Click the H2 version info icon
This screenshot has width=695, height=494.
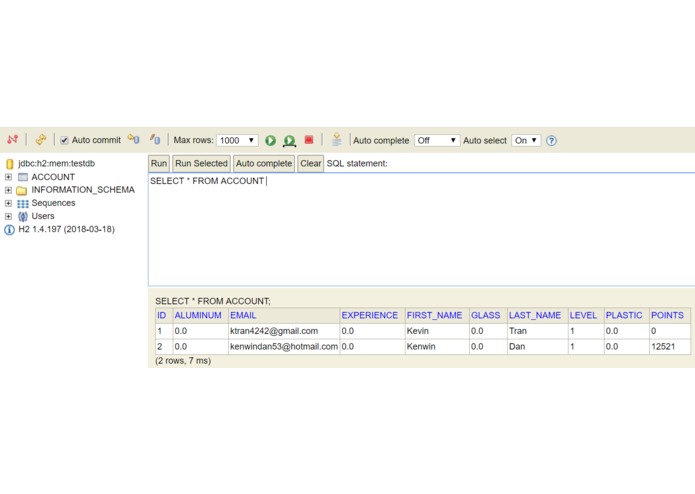click(9, 230)
